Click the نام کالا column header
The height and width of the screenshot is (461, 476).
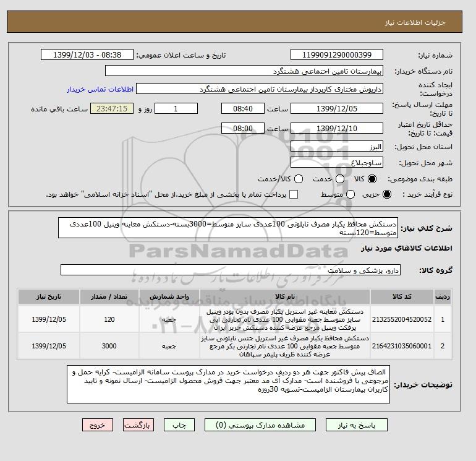[285, 296]
